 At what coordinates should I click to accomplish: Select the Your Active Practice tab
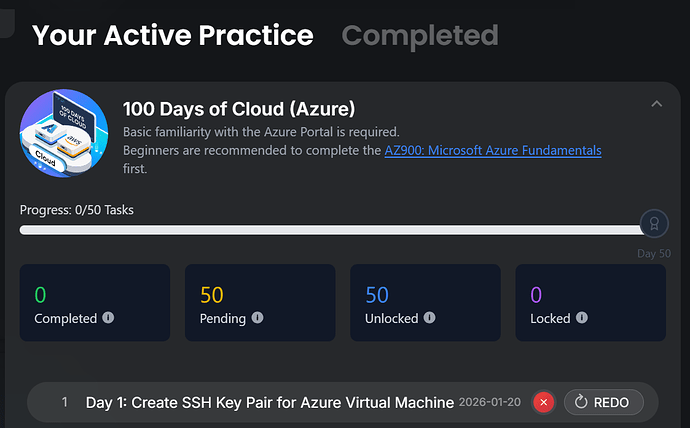[x=172, y=36]
